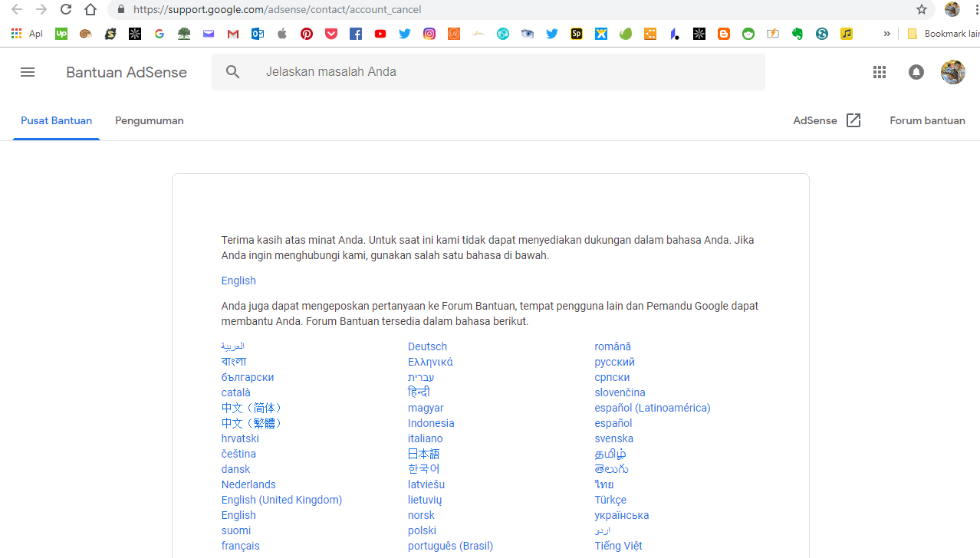Image resolution: width=980 pixels, height=558 pixels.
Task: Select the svenska forum link
Action: click(613, 438)
